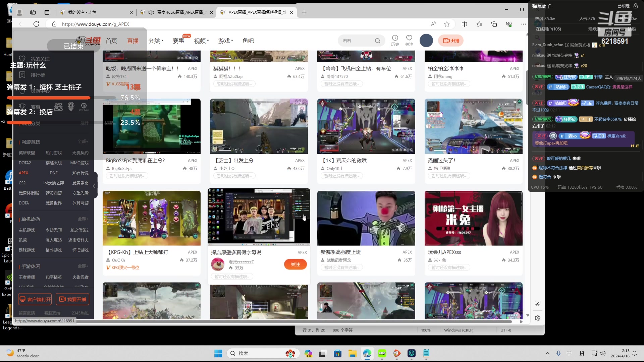Open Edge settings and more menu

tap(523, 24)
